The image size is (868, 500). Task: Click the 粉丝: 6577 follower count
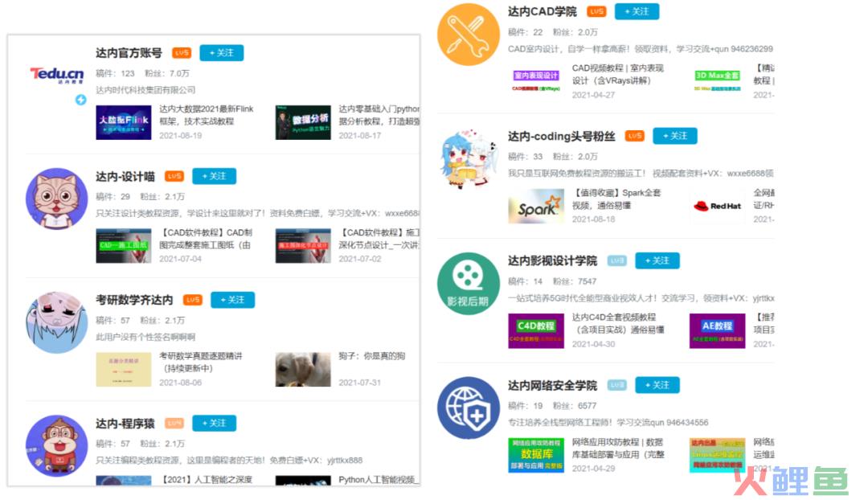575,405
